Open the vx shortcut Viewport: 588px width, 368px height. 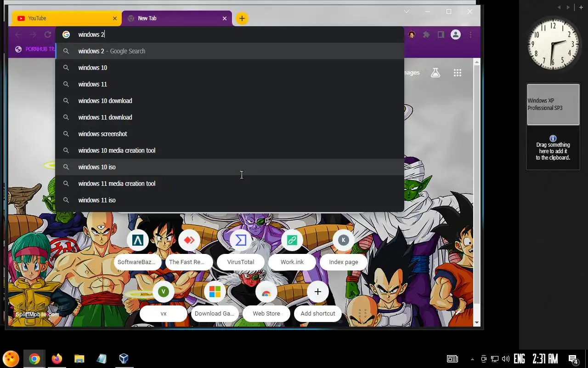(x=164, y=302)
